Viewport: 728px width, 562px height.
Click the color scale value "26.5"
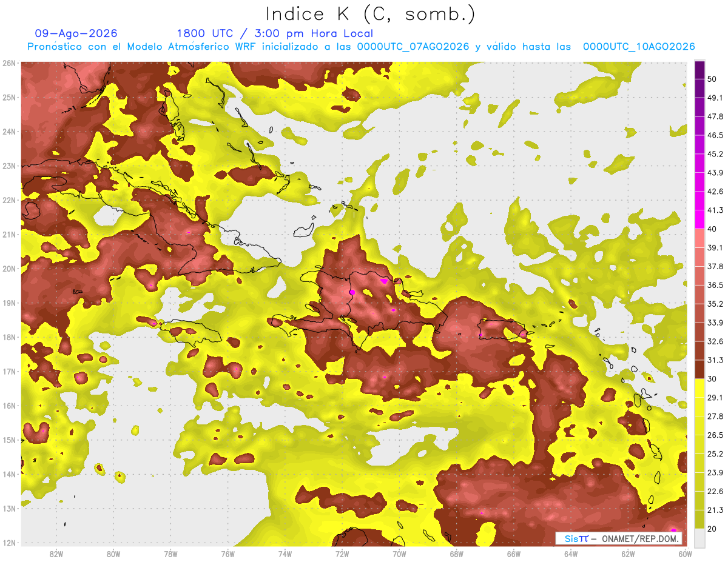(x=715, y=435)
